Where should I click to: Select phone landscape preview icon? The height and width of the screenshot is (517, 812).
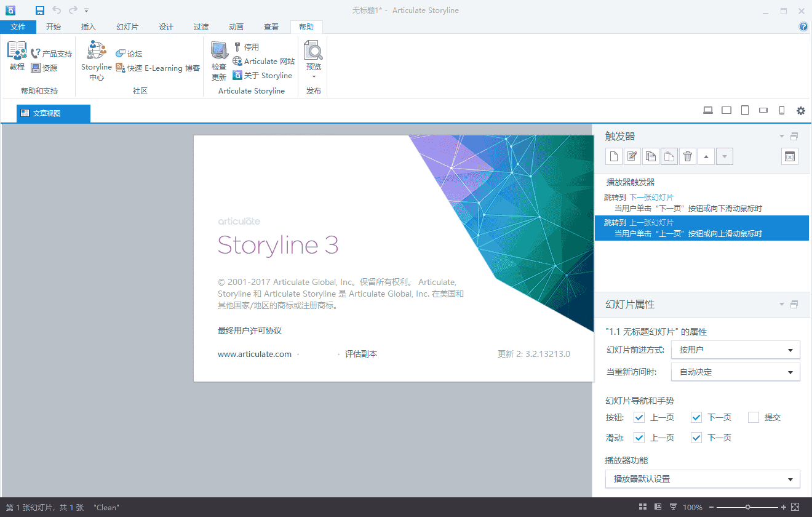pyautogui.click(x=763, y=111)
